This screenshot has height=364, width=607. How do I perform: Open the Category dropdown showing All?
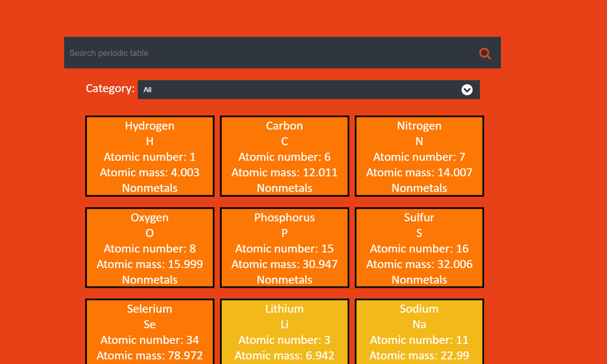click(308, 90)
